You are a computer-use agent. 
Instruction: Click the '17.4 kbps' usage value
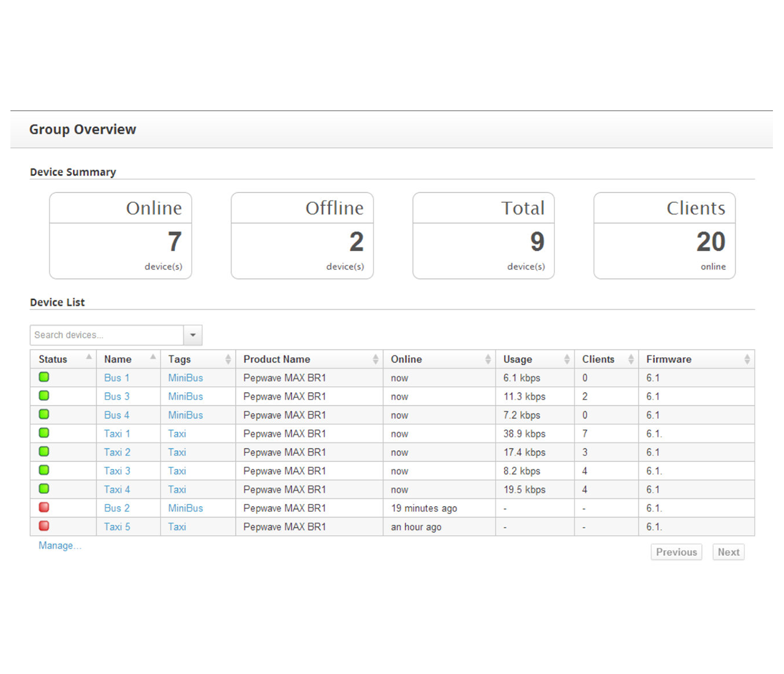524,452
